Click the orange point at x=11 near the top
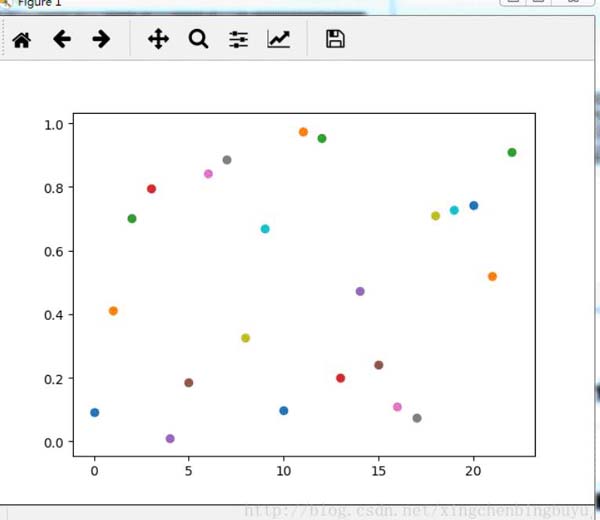Image resolution: width=600 pixels, height=520 pixels. 303,132
